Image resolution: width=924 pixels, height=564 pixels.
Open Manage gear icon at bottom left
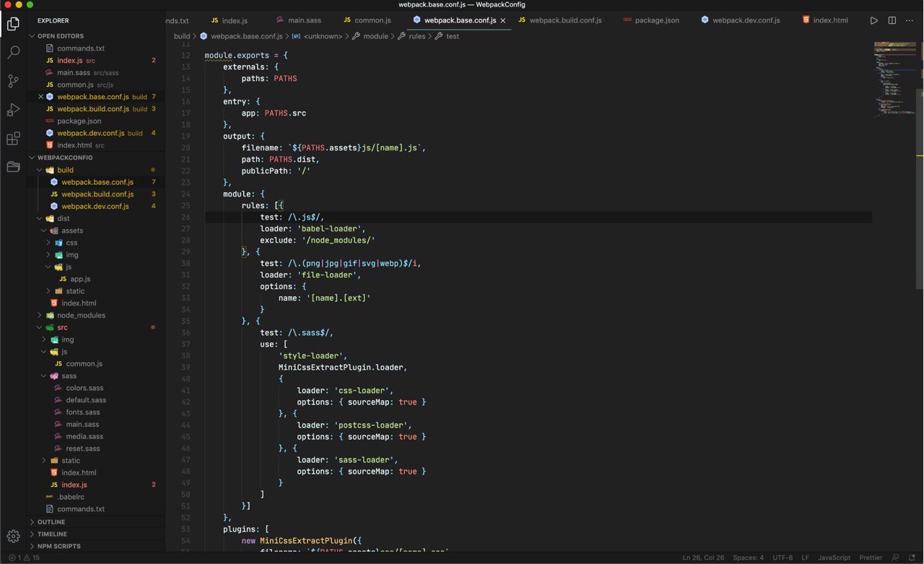click(13, 536)
